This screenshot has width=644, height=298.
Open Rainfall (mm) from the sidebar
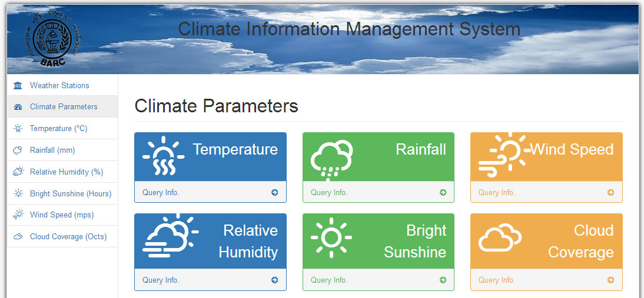click(52, 150)
